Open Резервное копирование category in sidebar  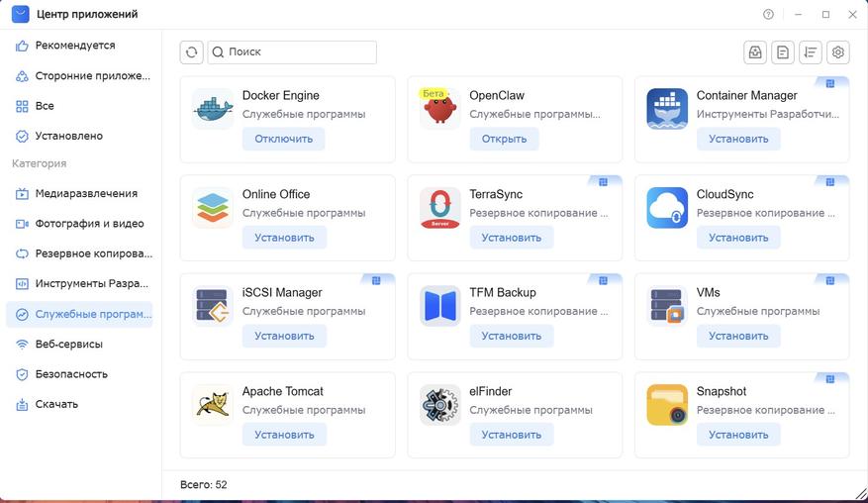click(79, 253)
